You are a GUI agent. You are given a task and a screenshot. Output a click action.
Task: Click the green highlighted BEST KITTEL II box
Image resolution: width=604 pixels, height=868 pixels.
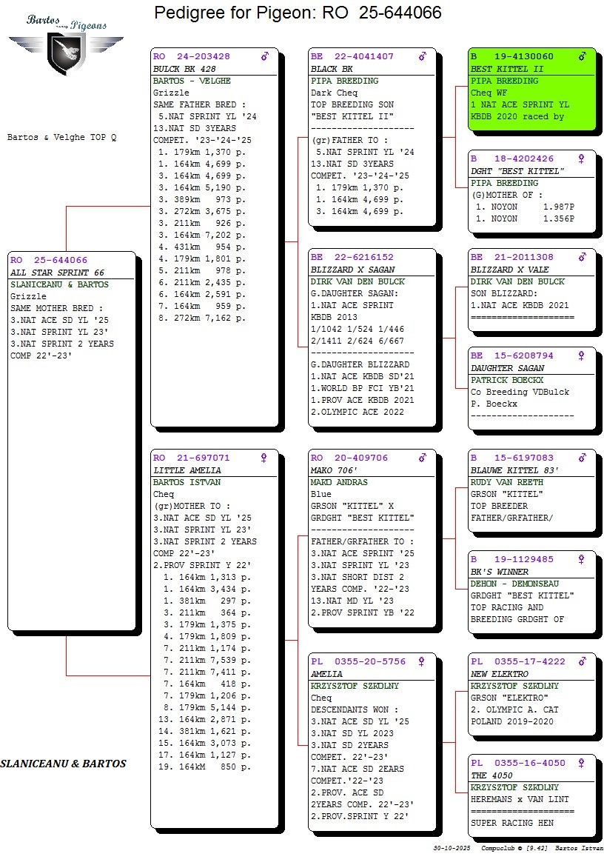coord(531,89)
